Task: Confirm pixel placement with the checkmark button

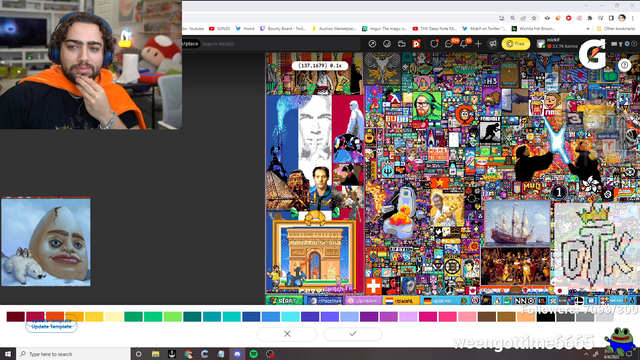Action: click(x=353, y=334)
